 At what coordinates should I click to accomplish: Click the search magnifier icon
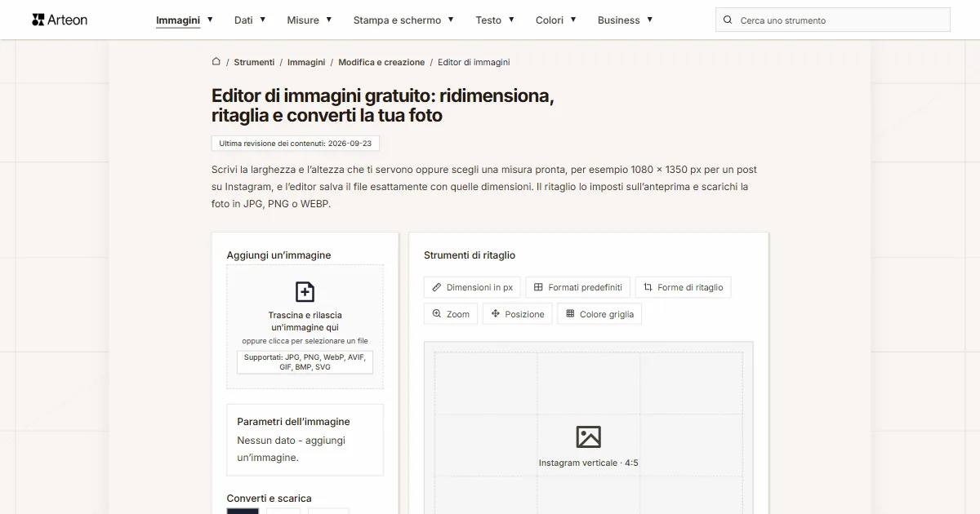coord(728,20)
